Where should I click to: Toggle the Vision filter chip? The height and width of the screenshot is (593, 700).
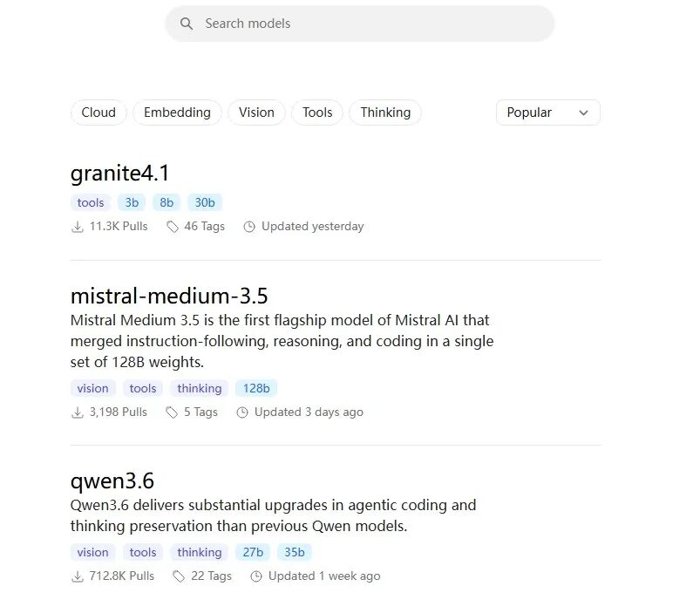coord(256,112)
